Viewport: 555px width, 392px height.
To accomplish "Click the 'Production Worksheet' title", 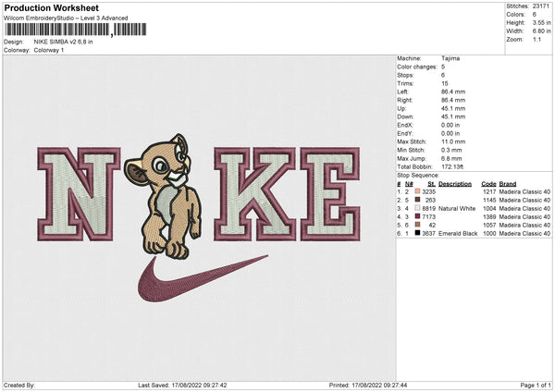I will point(51,7).
